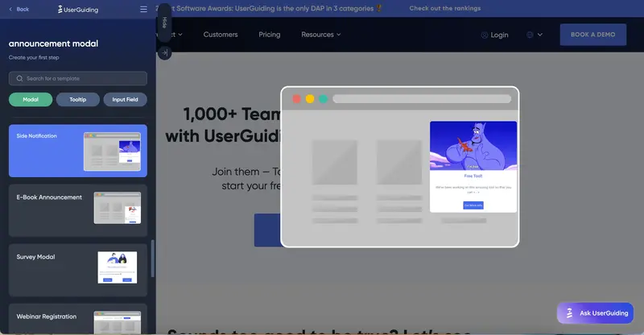Select the Modal filter tab
Viewport: 644px width, 335px height.
pyautogui.click(x=31, y=100)
